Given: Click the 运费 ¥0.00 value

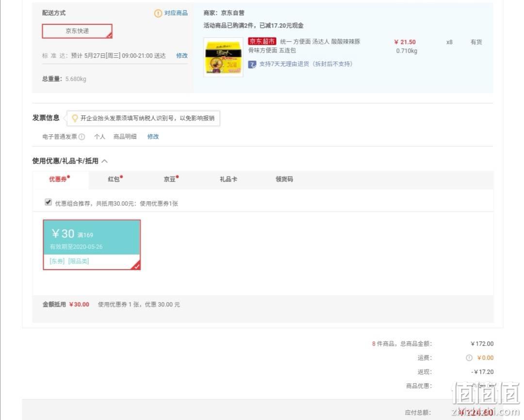Looking at the screenshot, I should [x=485, y=358].
